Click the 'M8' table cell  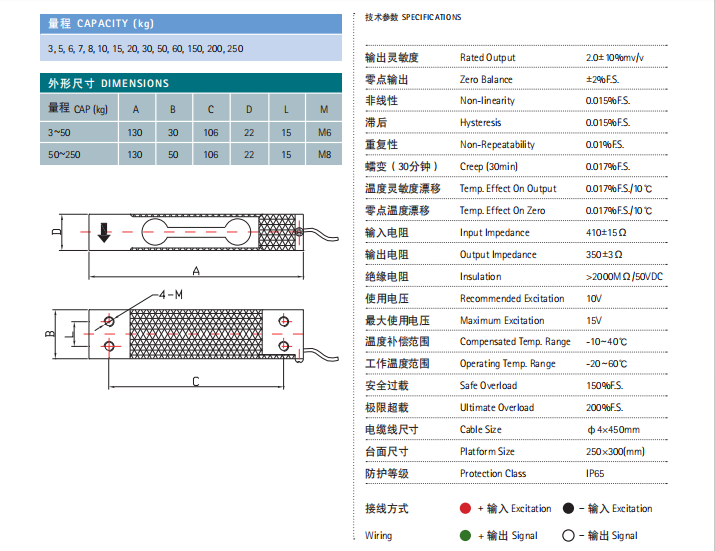coord(324,155)
